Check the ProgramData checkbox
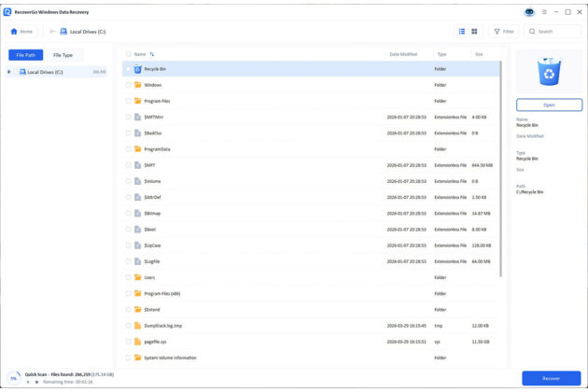The height and width of the screenshot is (392, 588). pyautogui.click(x=129, y=149)
